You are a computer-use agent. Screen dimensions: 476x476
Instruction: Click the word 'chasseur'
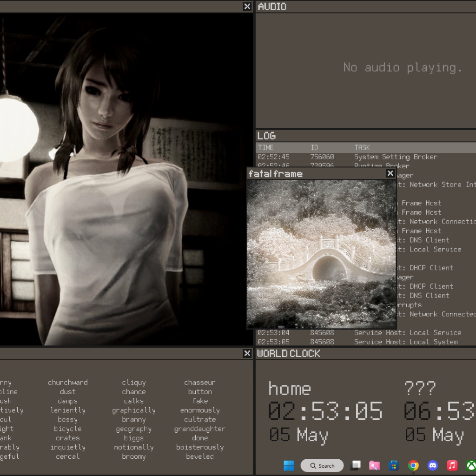pyautogui.click(x=200, y=383)
